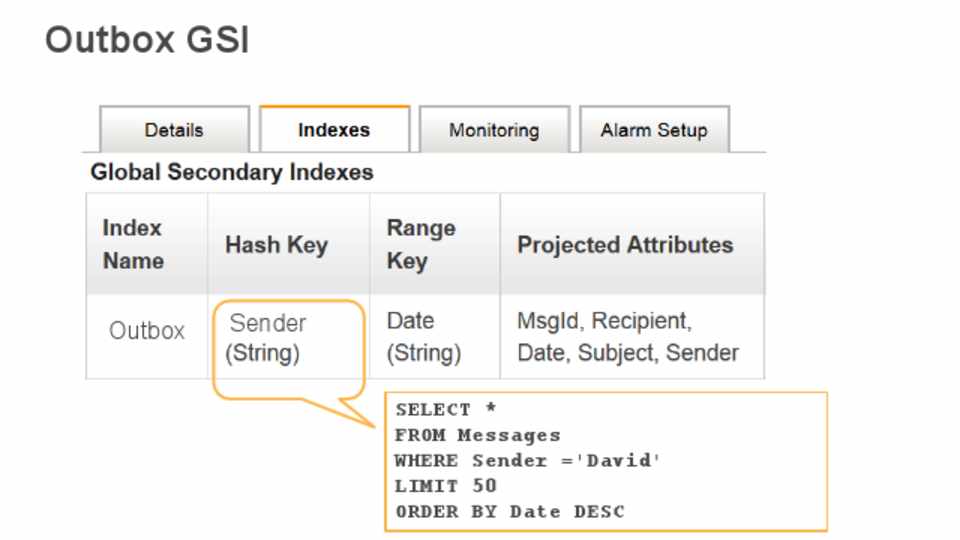The image size is (960, 540).
Task: Click the LIMIT 50 query line
Action: coord(445,486)
